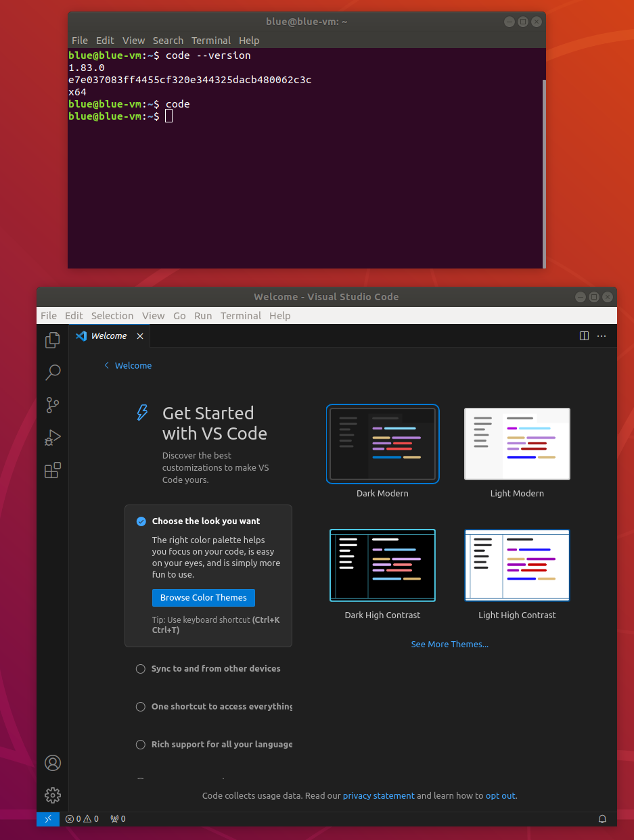Screen dimensions: 634x840
Task: Open the notifications bell
Action: coord(602,819)
